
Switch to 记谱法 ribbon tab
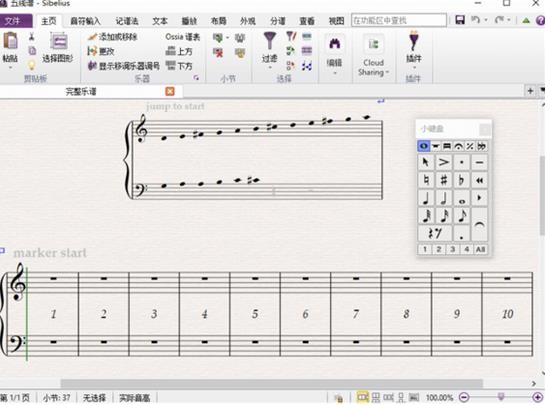pos(127,21)
